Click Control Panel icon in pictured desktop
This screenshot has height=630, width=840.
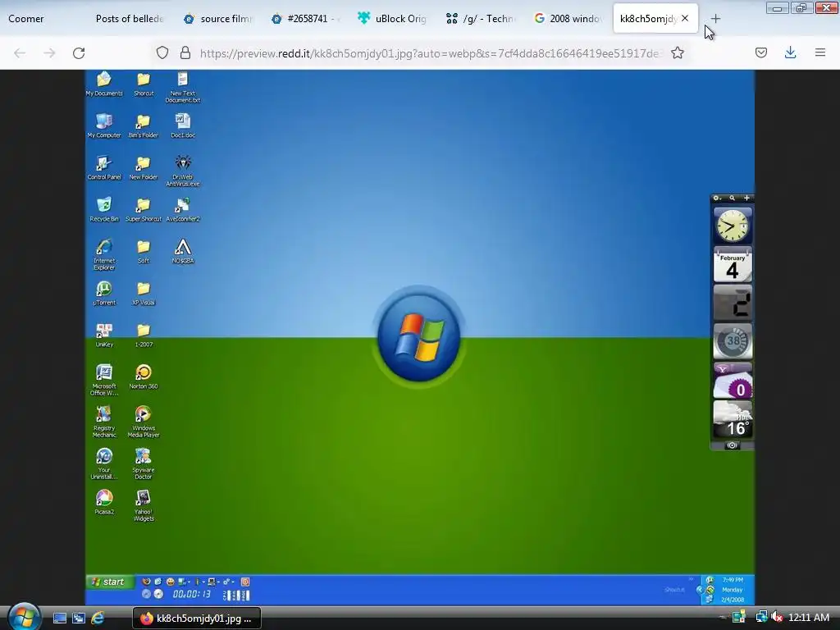(104, 167)
